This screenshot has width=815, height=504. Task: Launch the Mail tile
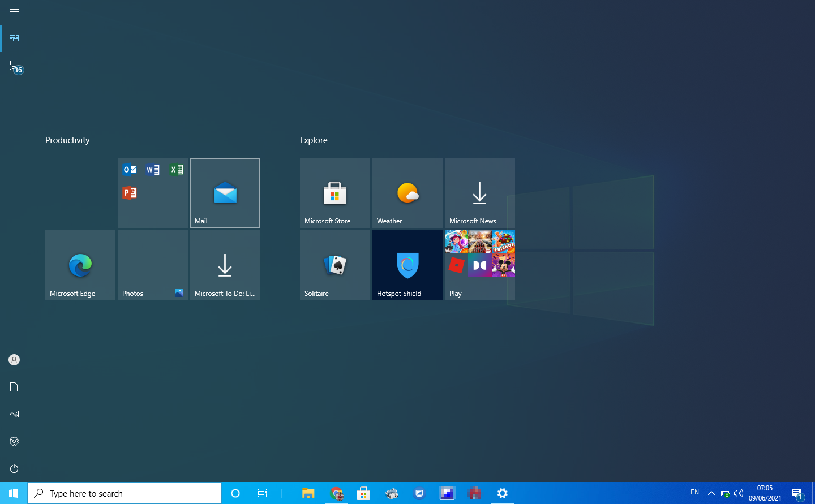point(225,193)
